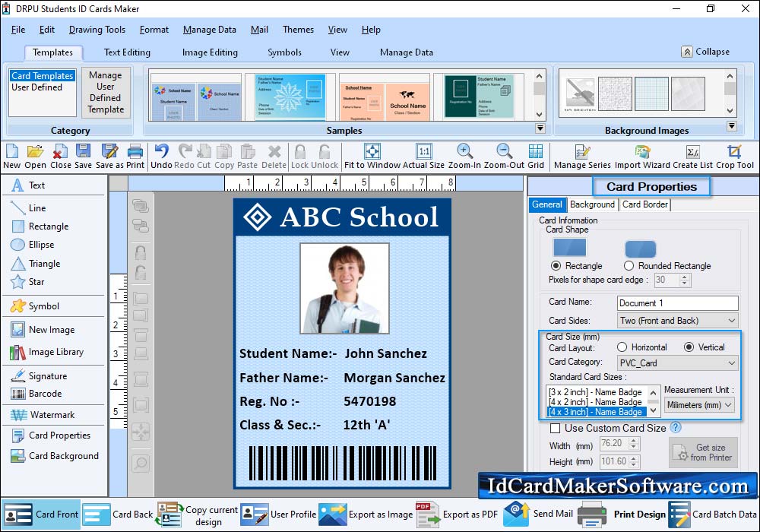Click Print Design button
Image resolution: width=760 pixels, height=532 pixels.
622,515
